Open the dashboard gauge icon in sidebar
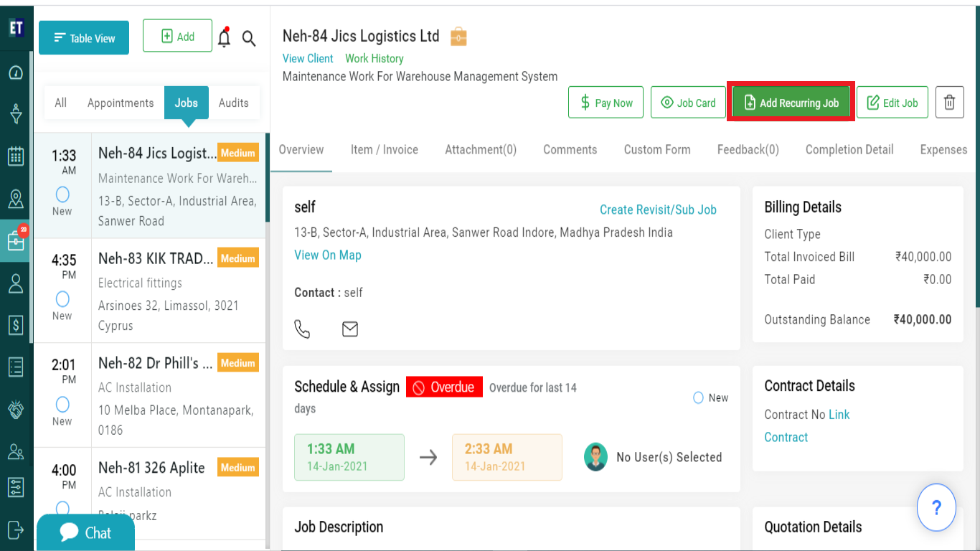Viewport: 980px width, 551px height. click(16, 72)
